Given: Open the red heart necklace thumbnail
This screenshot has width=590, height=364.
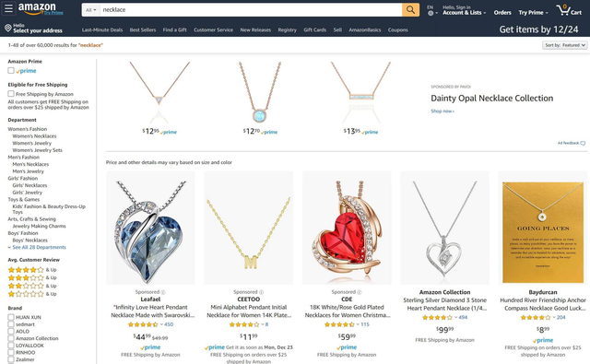Looking at the screenshot, I should click(x=347, y=228).
